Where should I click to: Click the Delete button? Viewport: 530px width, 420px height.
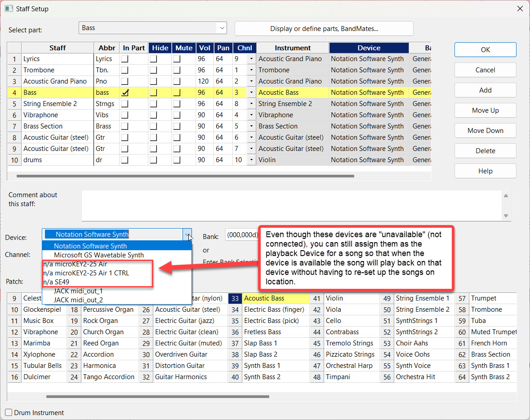(485, 151)
